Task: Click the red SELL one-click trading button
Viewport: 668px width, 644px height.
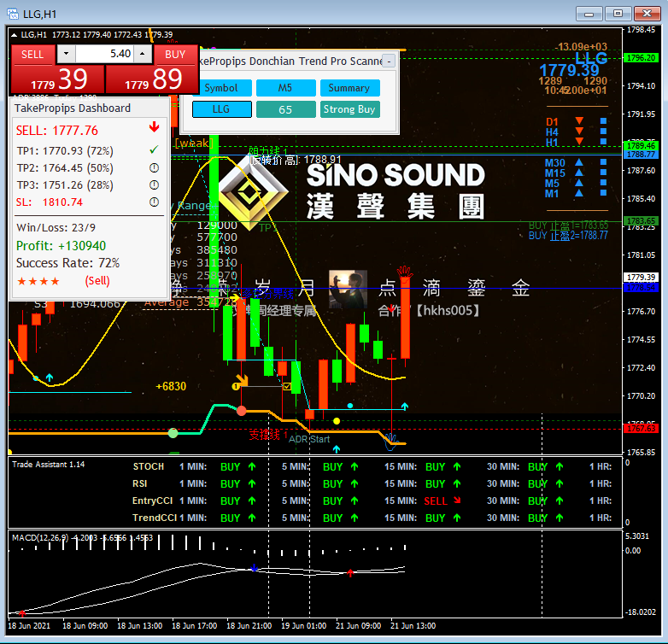Action: [x=32, y=55]
